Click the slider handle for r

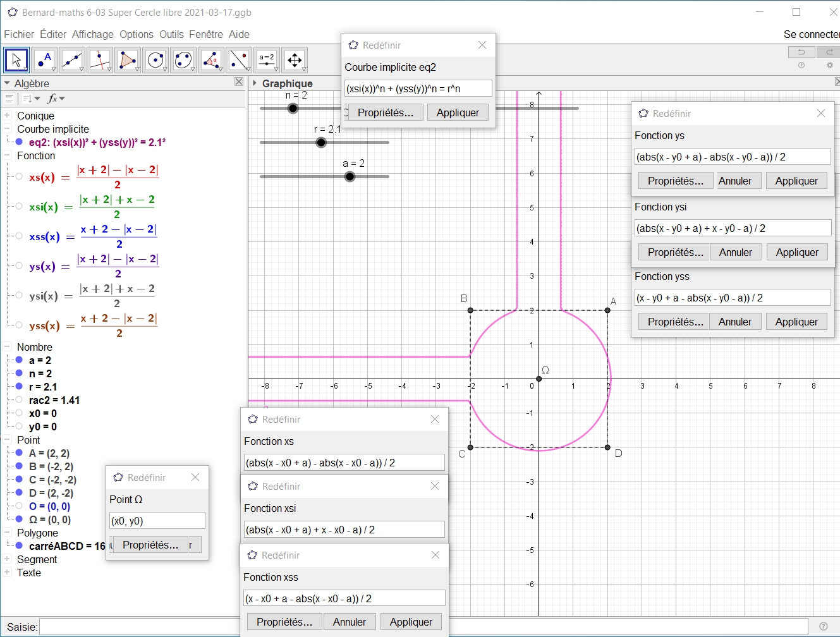click(x=321, y=142)
